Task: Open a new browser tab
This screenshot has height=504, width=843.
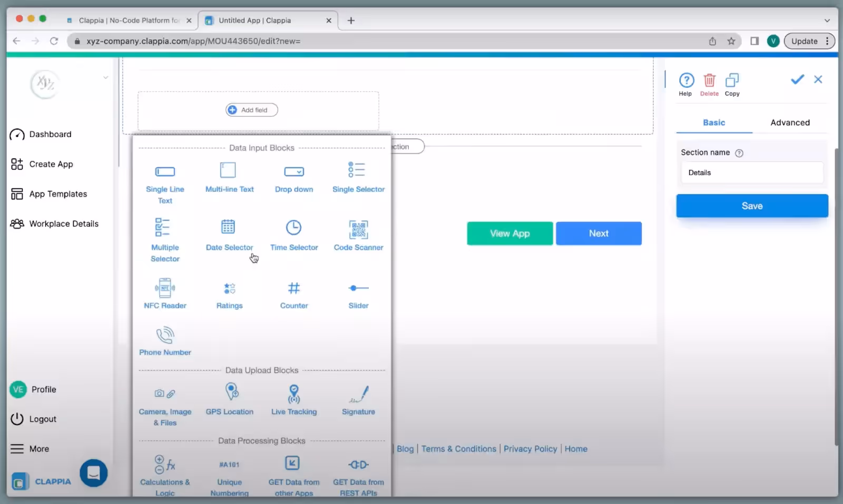Action: (351, 21)
